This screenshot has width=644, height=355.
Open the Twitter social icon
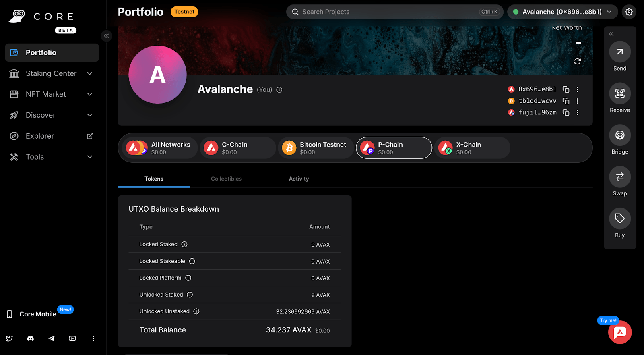click(10, 338)
